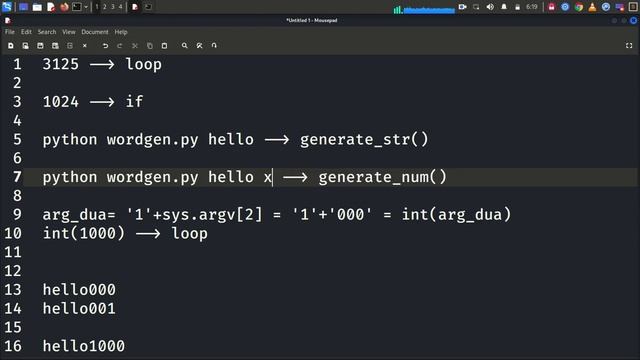640x360 pixels.
Task: Click the text 'hello000' on line 13
Action: coord(79,290)
